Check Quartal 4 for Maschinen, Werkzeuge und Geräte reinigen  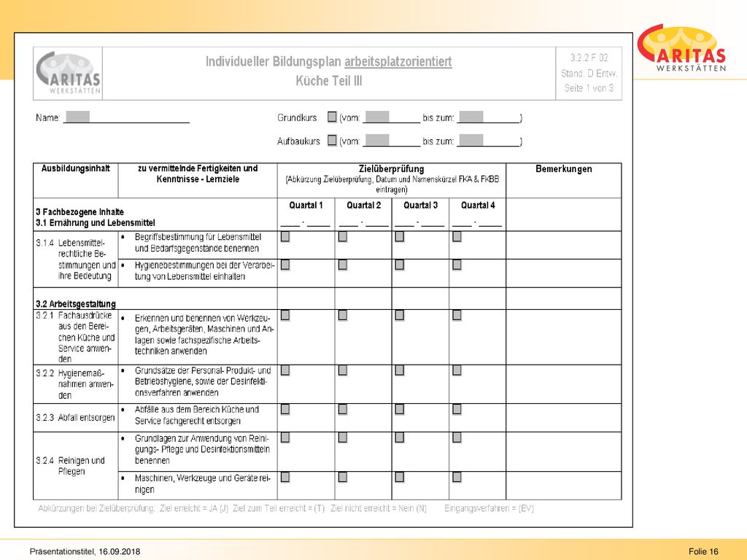click(457, 477)
